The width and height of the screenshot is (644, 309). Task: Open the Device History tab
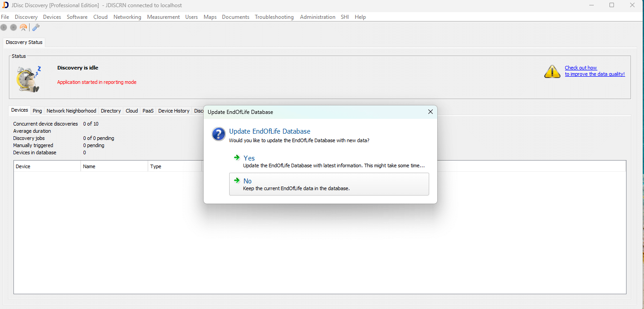174,111
